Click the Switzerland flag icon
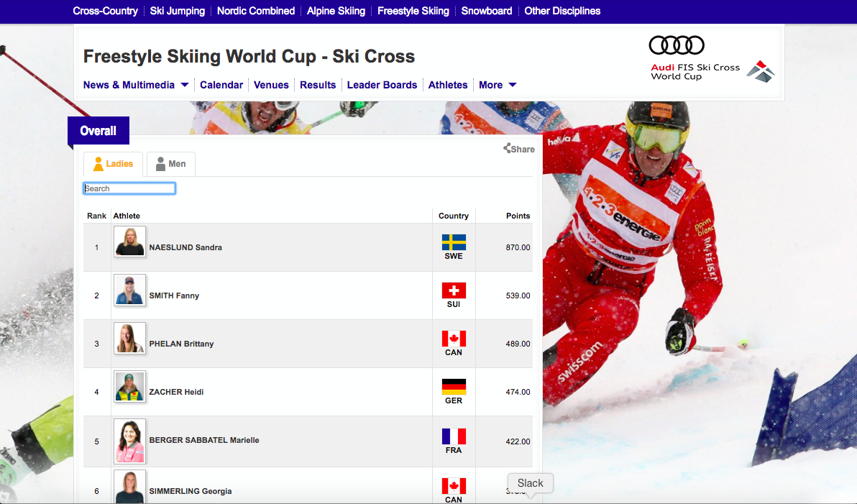This screenshot has width=857, height=504. 454,290
